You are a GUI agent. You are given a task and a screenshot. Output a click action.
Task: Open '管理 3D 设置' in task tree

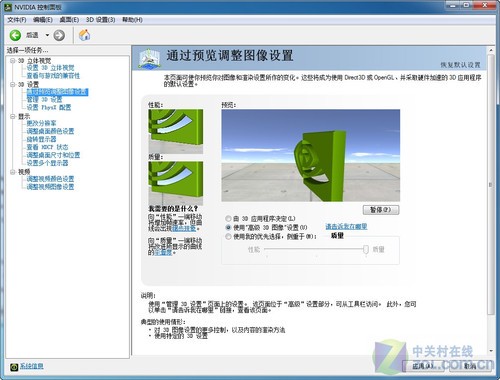(44, 99)
